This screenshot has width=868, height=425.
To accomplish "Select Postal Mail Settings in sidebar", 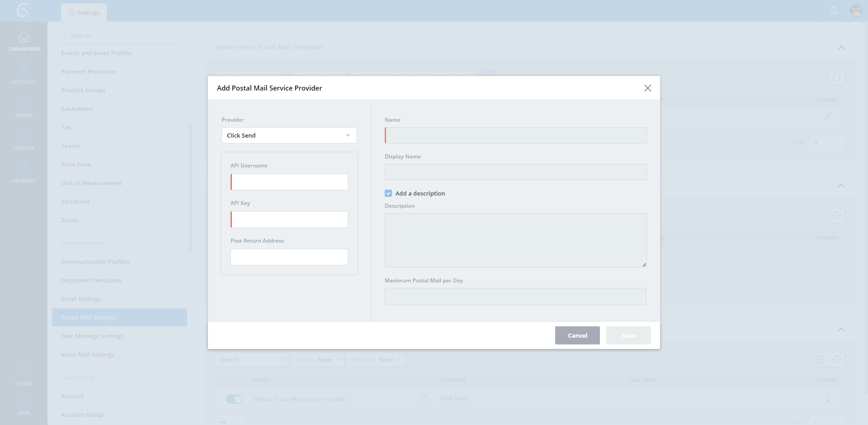I will pos(119,317).
